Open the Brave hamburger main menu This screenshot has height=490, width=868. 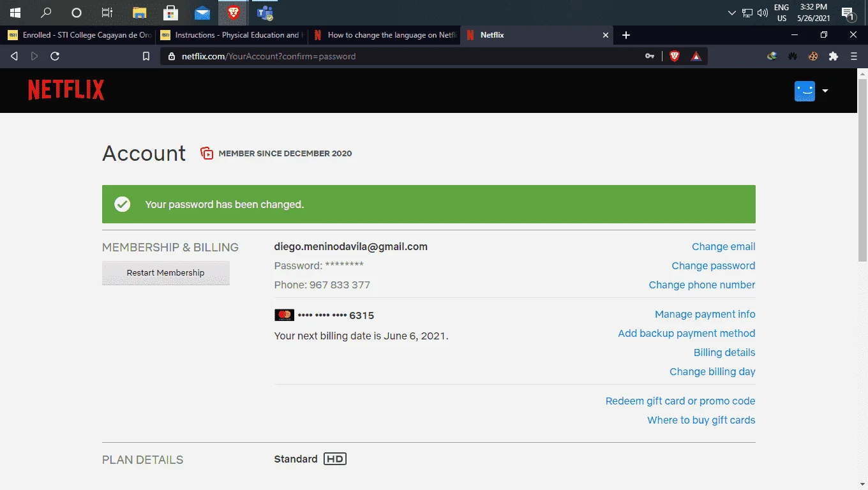click(x=854, y=56)
